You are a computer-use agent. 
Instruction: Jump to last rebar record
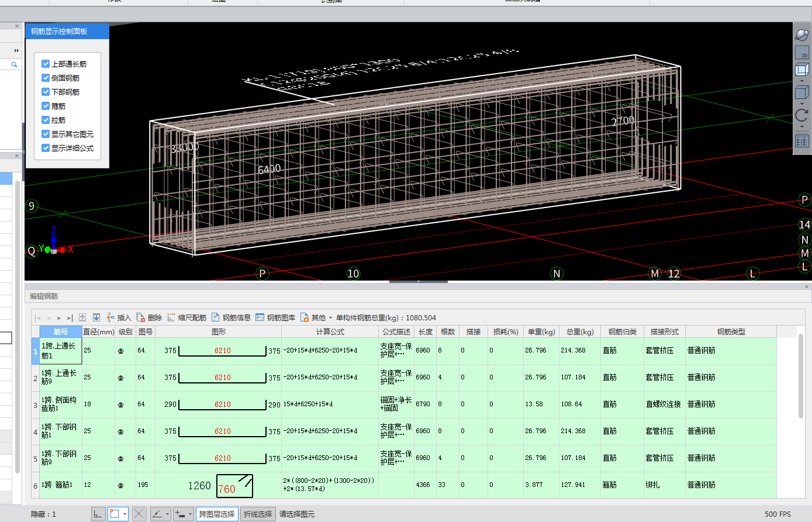[x=70, y=318]
